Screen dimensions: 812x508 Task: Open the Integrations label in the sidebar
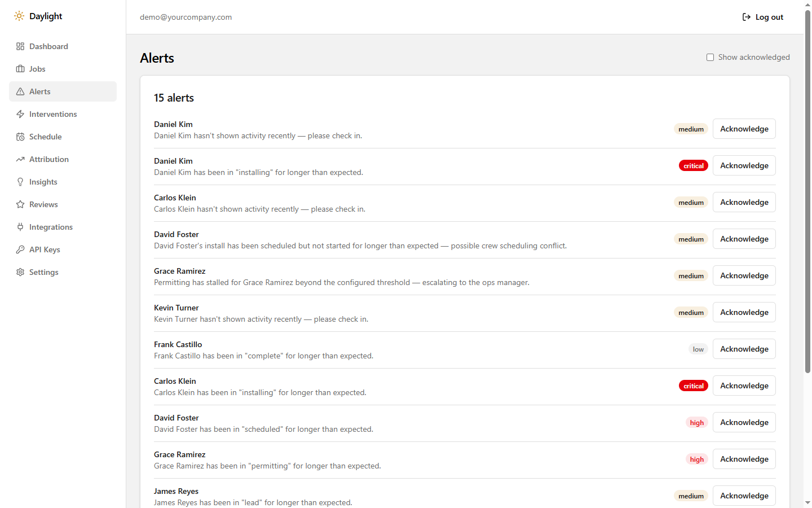(x=51, y=227)
